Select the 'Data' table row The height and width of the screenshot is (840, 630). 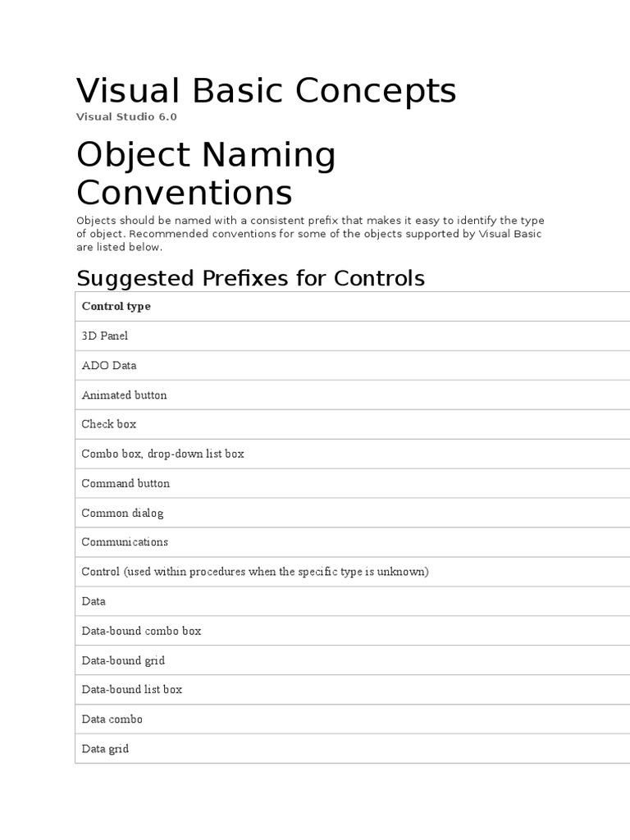(94, 601)
